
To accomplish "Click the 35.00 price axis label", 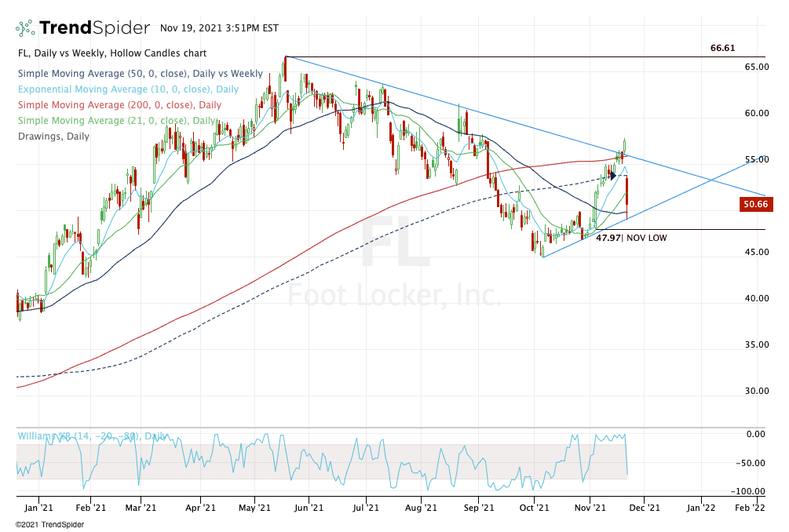I will [x=757, y=344].
